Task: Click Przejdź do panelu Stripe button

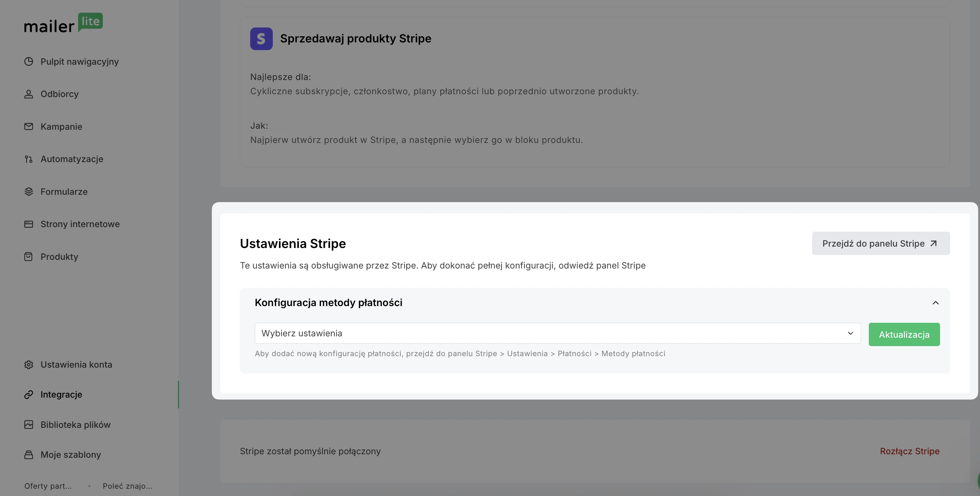Action: point(881,243)
